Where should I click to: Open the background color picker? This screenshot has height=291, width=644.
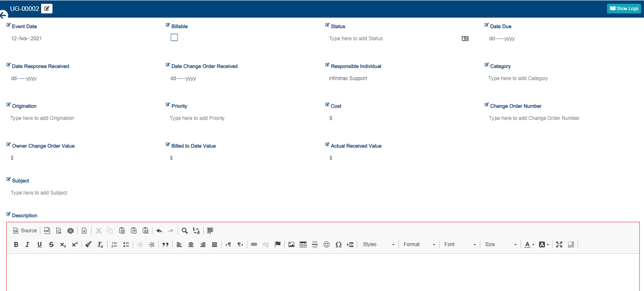[544, 244]
